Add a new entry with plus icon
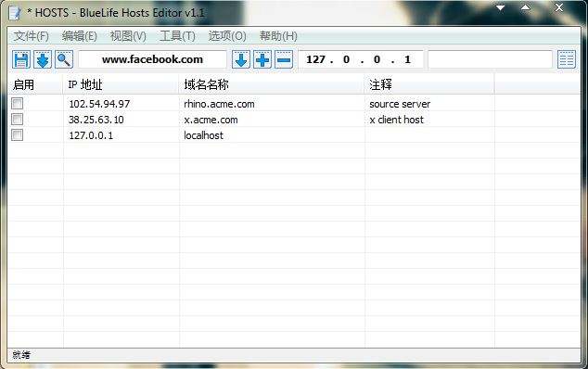Viewport: 588px width, 369px height. [262, 59]
